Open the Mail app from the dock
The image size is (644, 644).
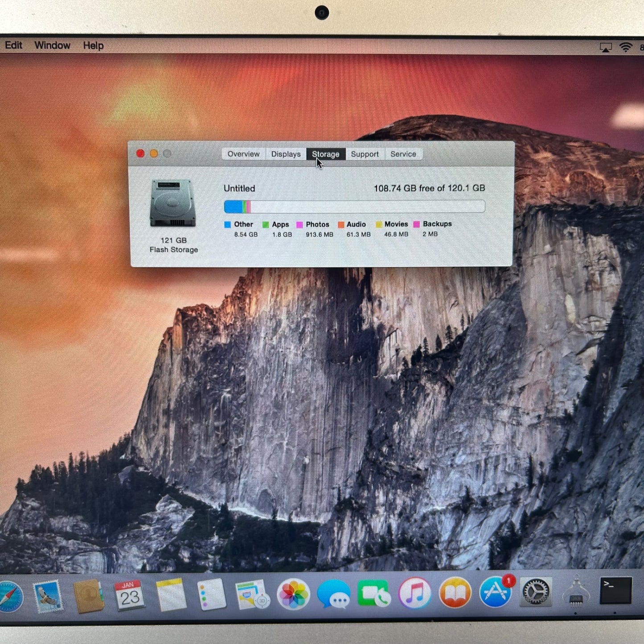[x=48, y=596]
